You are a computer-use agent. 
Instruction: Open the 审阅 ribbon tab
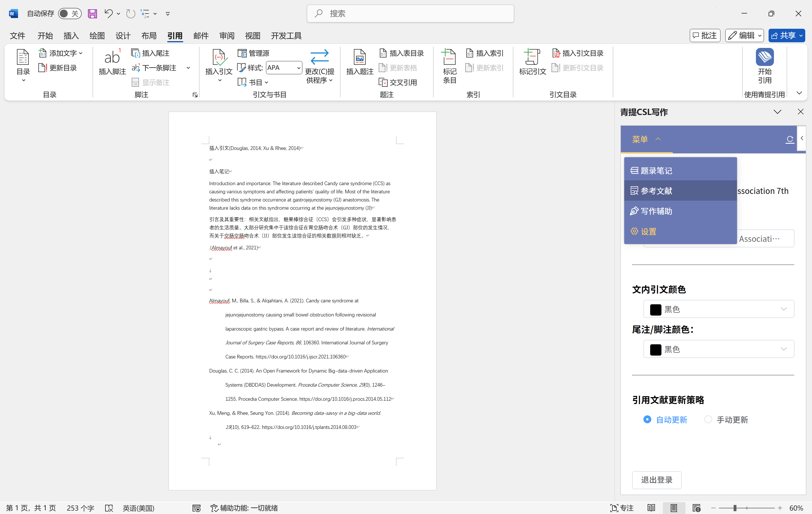click(x=227, y=36)
